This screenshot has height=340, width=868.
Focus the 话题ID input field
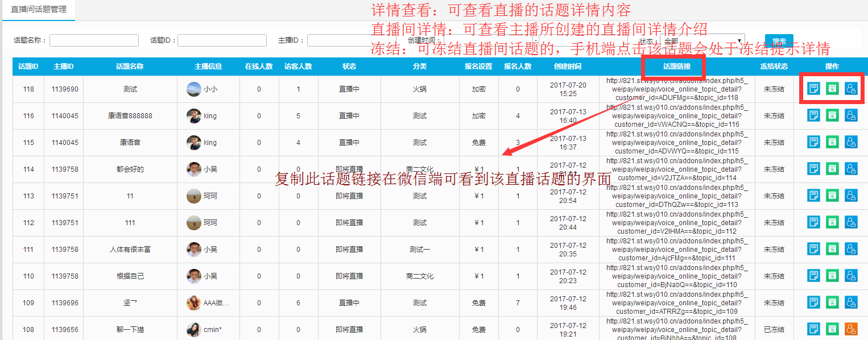click(x=222, y=40)
